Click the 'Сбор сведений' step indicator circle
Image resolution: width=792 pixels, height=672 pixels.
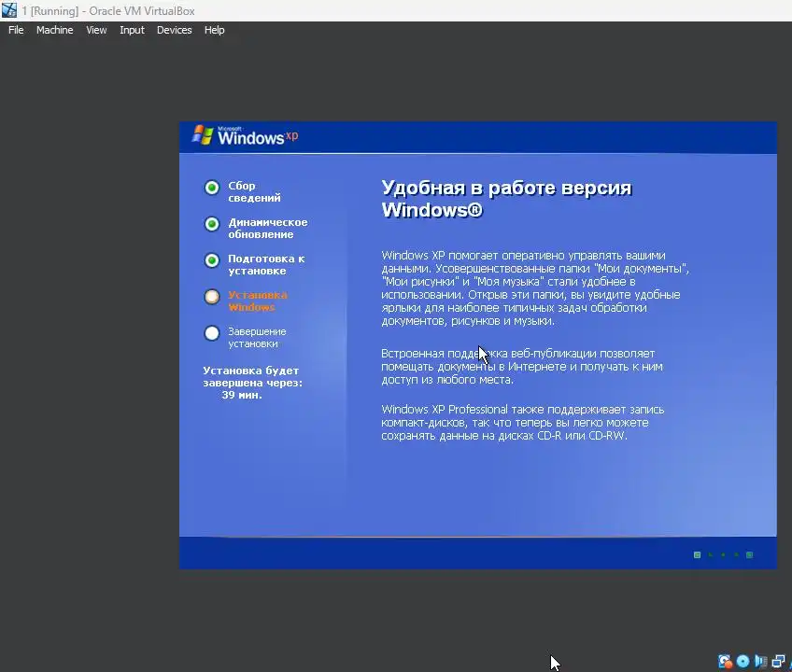(x=212, y=188)
